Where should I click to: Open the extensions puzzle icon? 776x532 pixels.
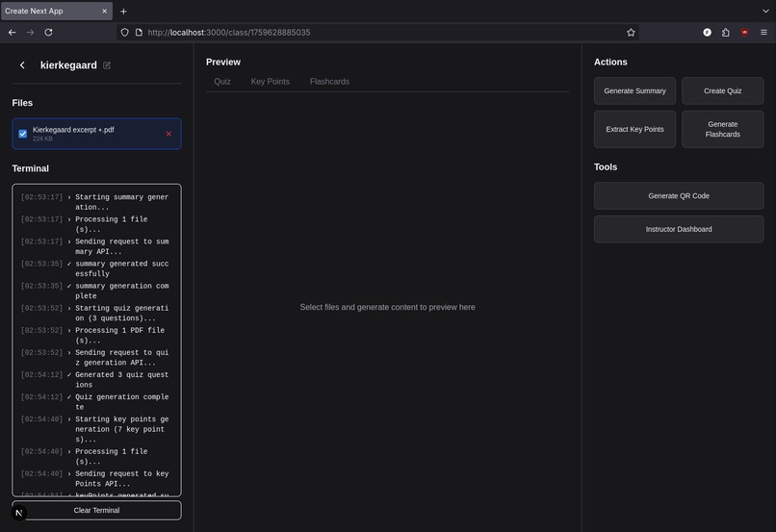pyautogui.click(x=726, y=32)
